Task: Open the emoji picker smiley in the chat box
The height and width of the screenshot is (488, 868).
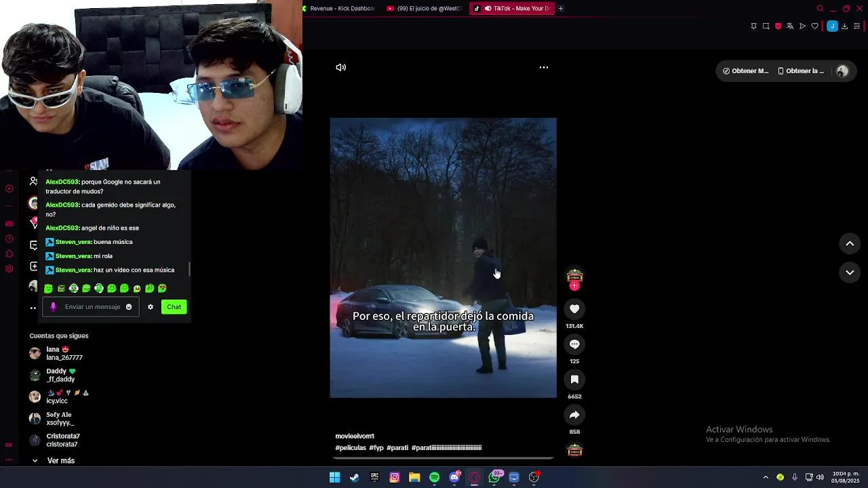Action: 129,307
